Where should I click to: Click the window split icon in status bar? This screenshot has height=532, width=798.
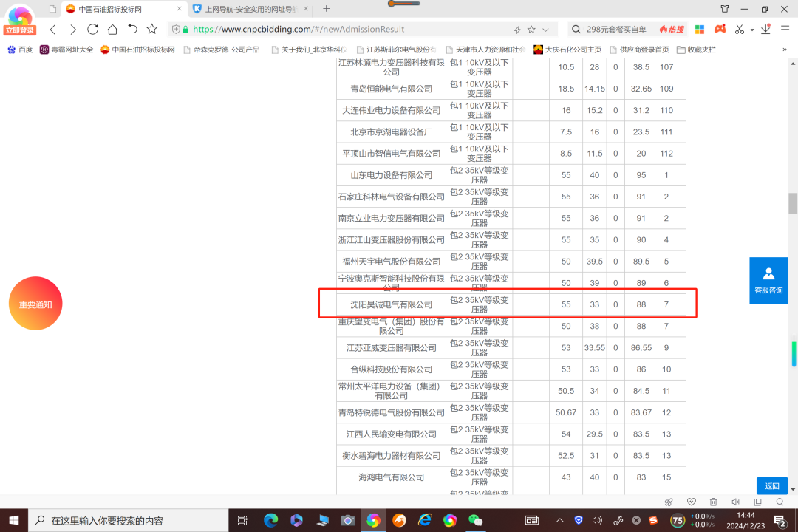(758, 502)
